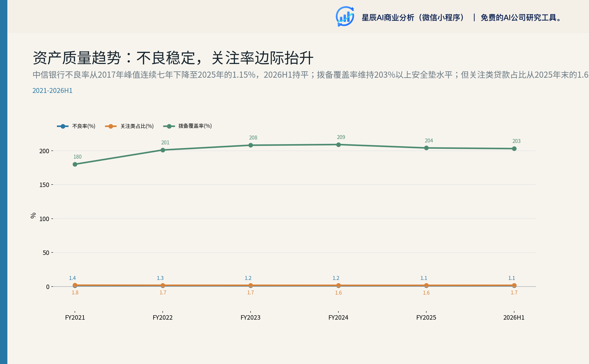
Task: Click the y-axis tick label 100
Action: (44, 219)
